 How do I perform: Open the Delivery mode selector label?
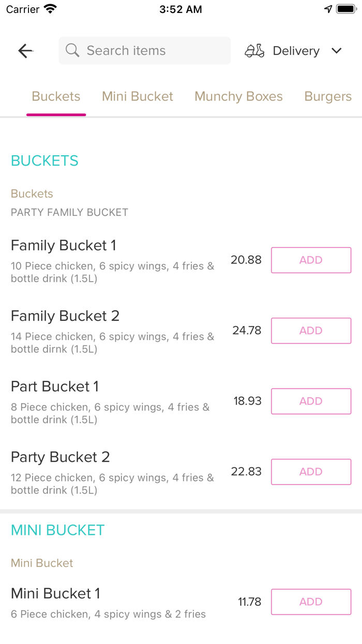[x=296, y=51]
